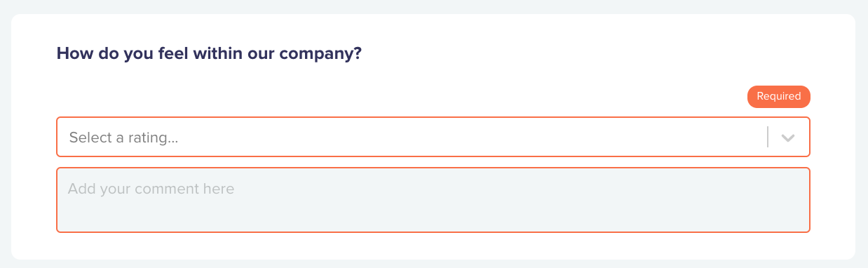Screen dimensions: 868x268
Task: Activate the orange-bordered rating combo box
Action: pos(433,137)
